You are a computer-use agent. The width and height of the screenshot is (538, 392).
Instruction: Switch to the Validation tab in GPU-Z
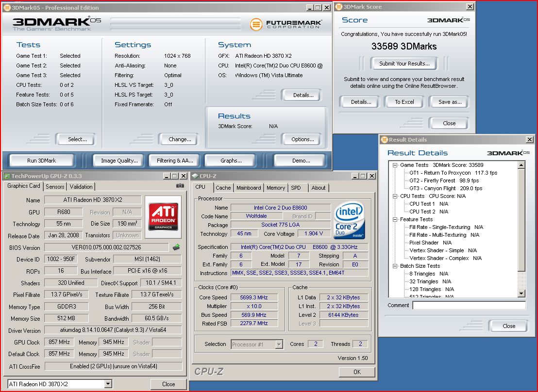click(x=81, y=187)
